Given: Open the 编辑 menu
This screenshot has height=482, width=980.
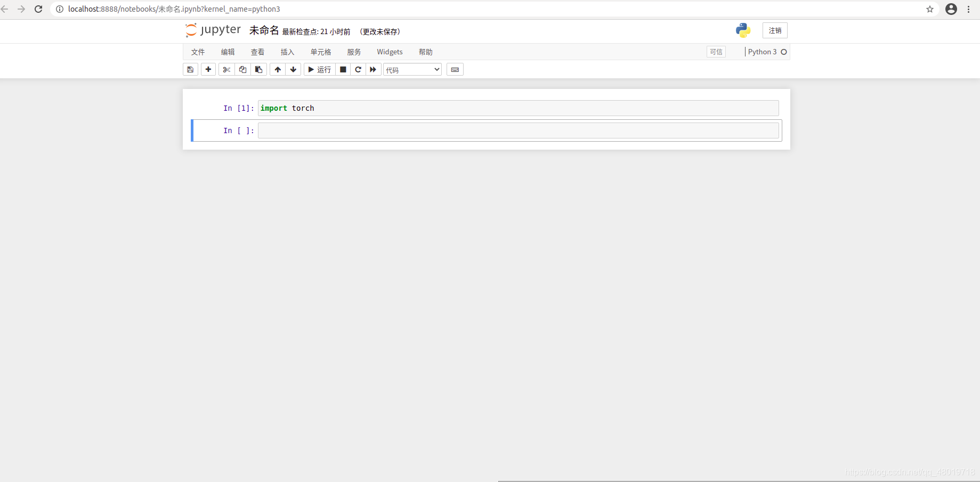Looking at the screenshot, I should (228, 52).
